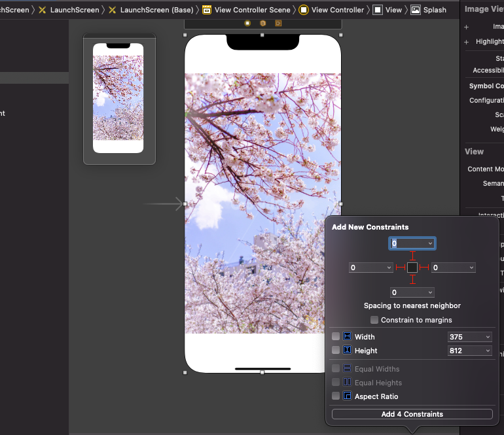Viewport: 504px width, 435px height.
Task: Select Splash breadcrumb item
Action: 435,10
